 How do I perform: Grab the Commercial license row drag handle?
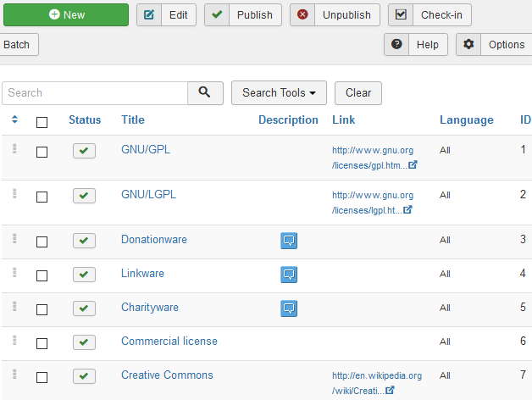coord(14,340)
